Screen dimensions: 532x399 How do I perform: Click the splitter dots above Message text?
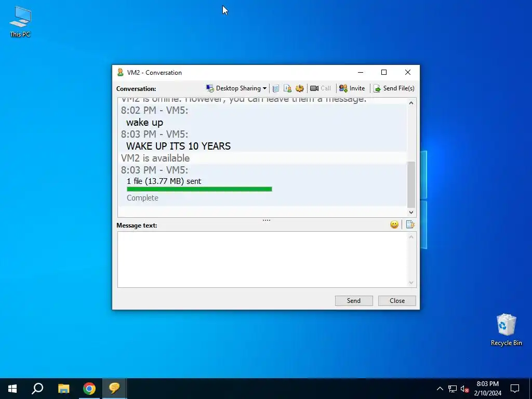pyautogui.click(x=267, y=220)
